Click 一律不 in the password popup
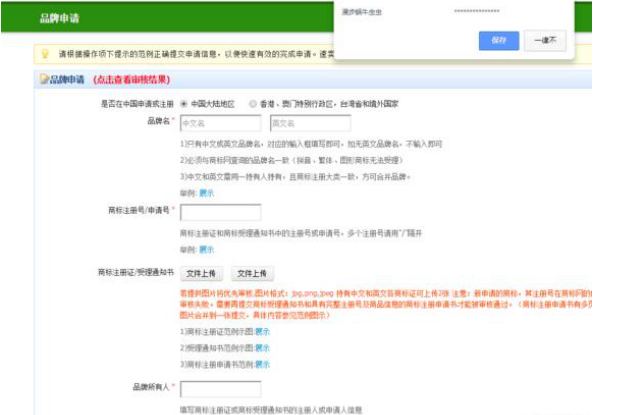The width and height of the screenshot is (622, 415). pos(545,40)
